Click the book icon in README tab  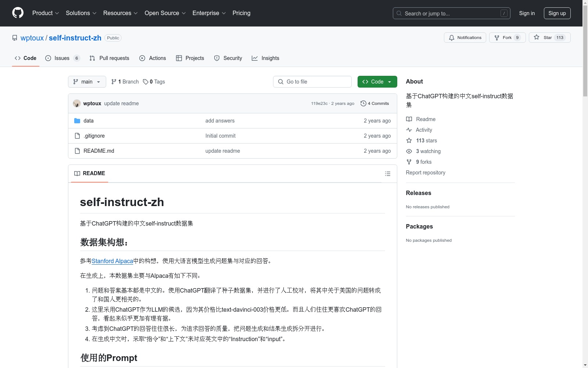click(x=77, y=173)
